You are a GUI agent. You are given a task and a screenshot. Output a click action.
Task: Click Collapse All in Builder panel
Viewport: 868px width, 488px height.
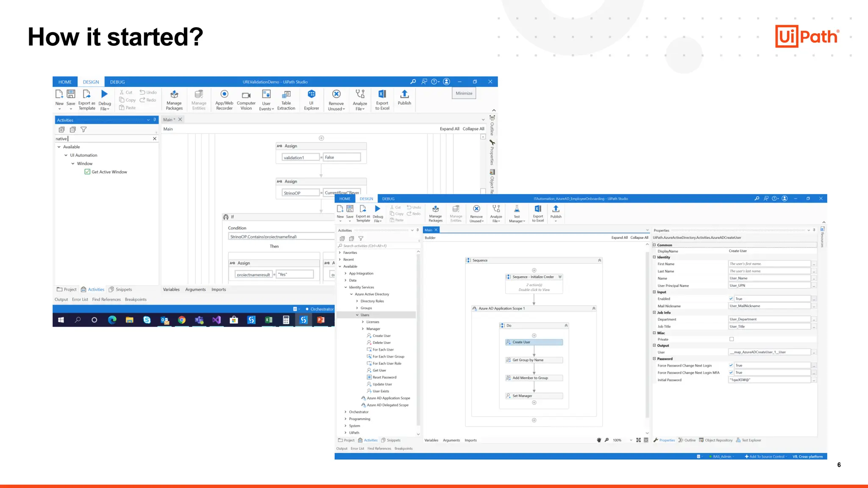[x=639, y=238]
